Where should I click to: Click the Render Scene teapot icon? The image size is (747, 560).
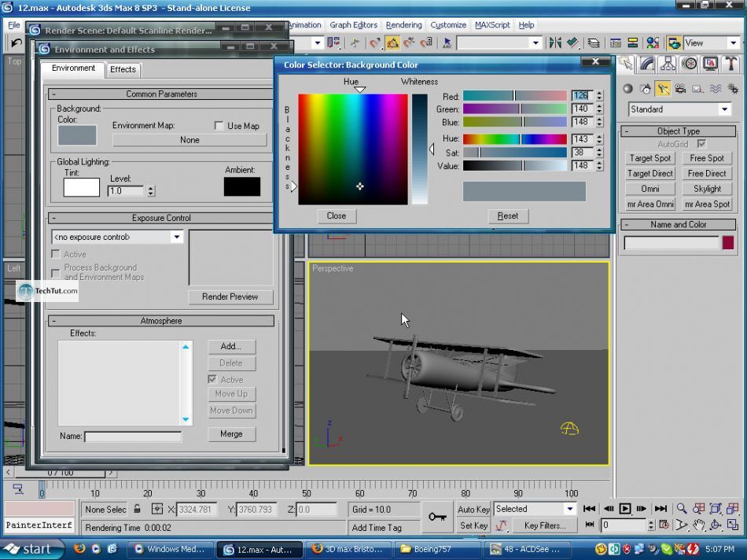[674, 43]
